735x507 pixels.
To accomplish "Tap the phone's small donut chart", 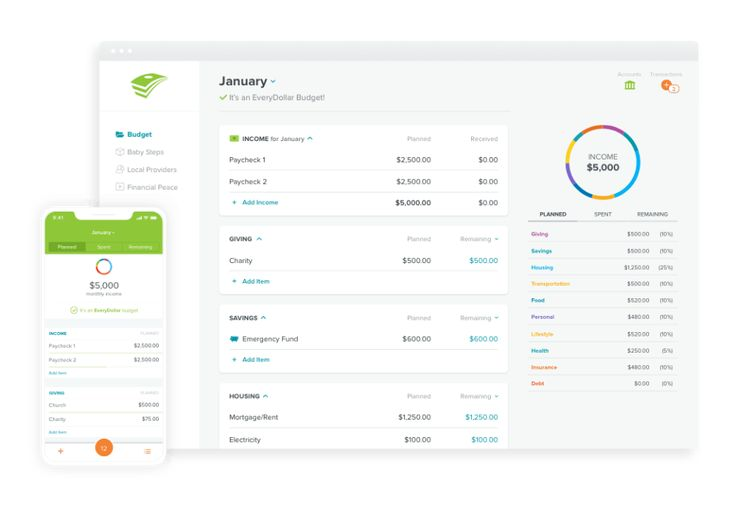I will 104,267.
